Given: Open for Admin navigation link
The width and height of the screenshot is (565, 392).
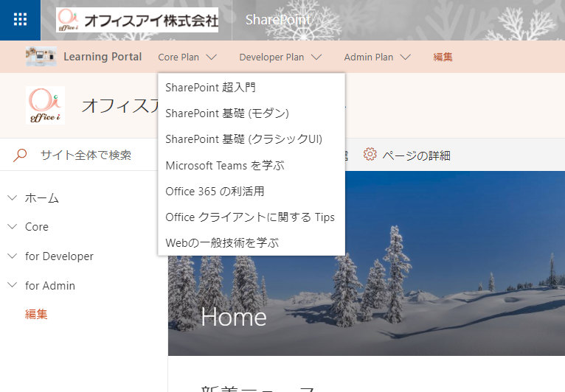Looking at the screenshot, I should (50, 286).
